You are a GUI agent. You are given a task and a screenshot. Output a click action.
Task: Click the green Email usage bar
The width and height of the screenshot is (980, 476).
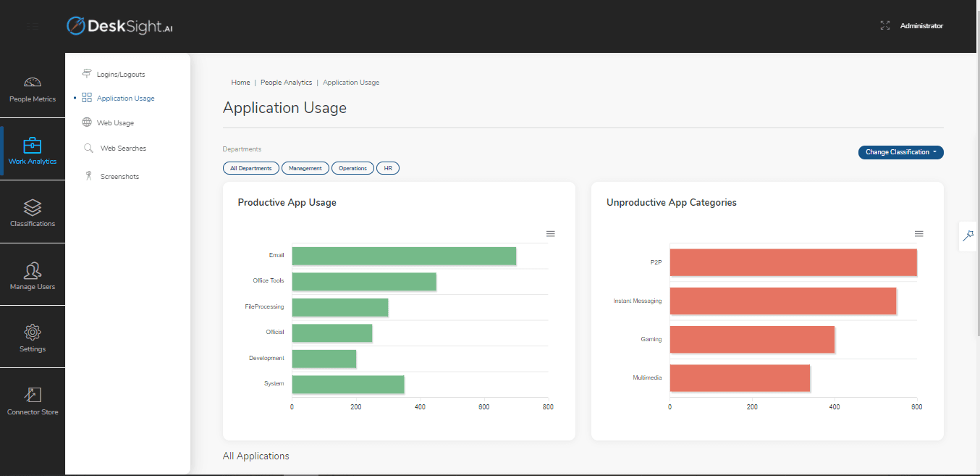[x=404, y=256]
